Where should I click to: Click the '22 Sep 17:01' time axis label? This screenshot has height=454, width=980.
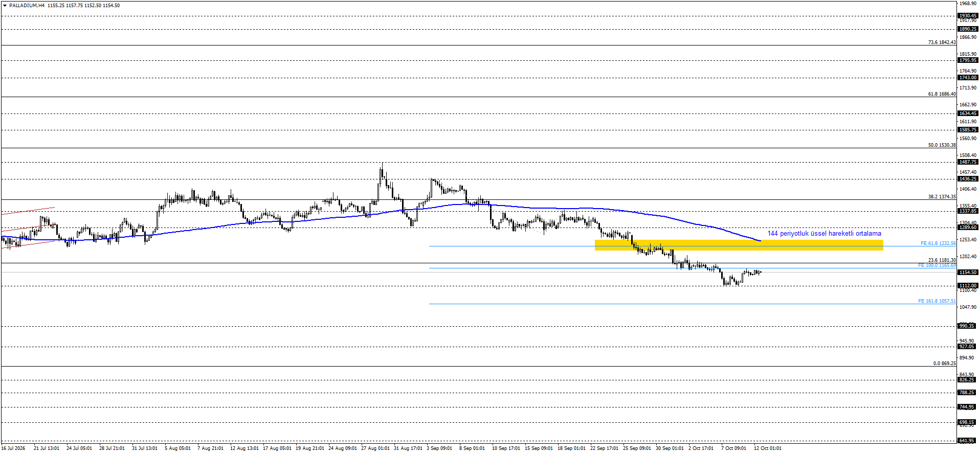click(x=604, y=448)
